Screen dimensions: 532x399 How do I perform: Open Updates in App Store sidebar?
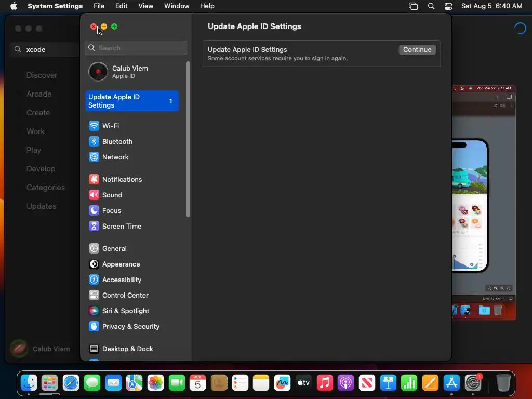click(x=42, y=206)
